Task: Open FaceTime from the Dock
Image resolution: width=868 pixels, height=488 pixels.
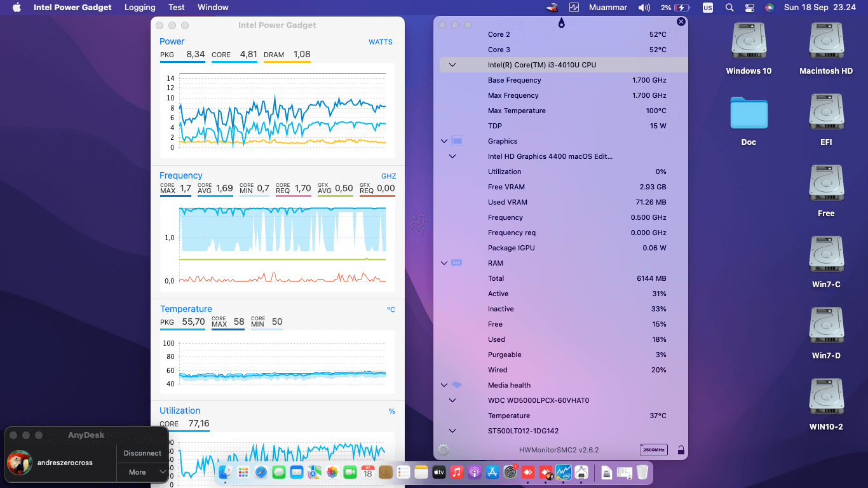Action: (350, 472)
